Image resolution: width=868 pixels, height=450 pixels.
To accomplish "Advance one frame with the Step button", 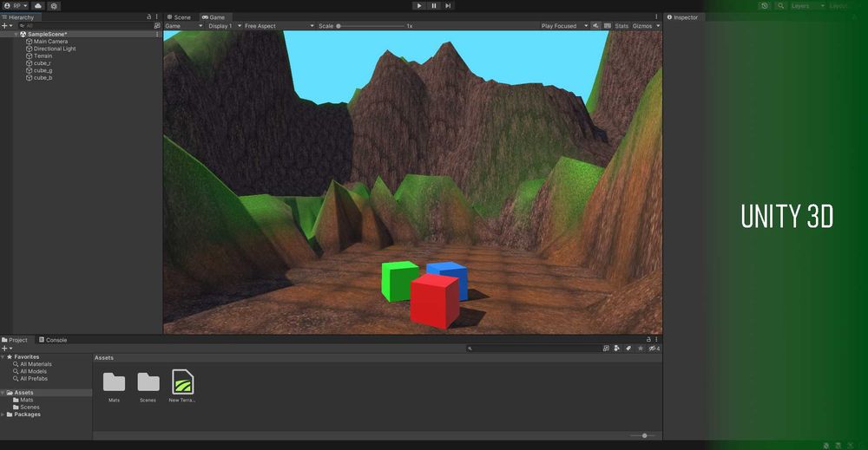I will 448,5.
